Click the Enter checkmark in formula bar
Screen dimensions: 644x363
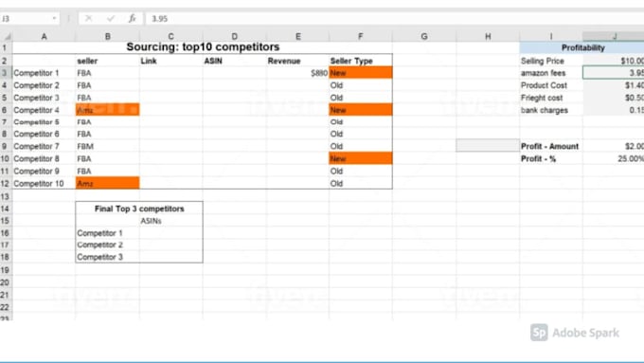point(110,19)
